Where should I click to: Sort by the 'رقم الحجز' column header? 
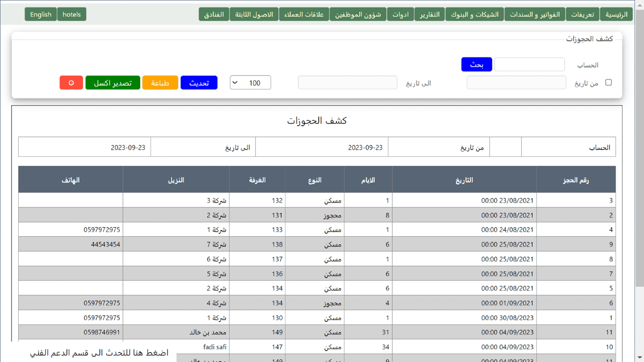pos(576,180)
